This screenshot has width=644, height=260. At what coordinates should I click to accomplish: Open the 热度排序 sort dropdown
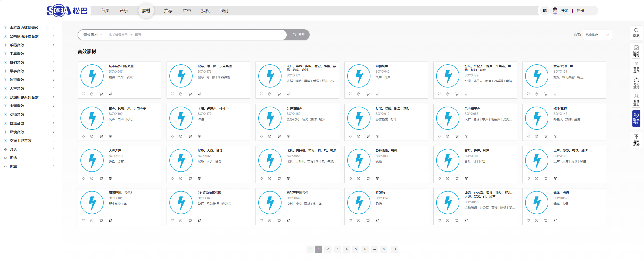tap(597, 35)
